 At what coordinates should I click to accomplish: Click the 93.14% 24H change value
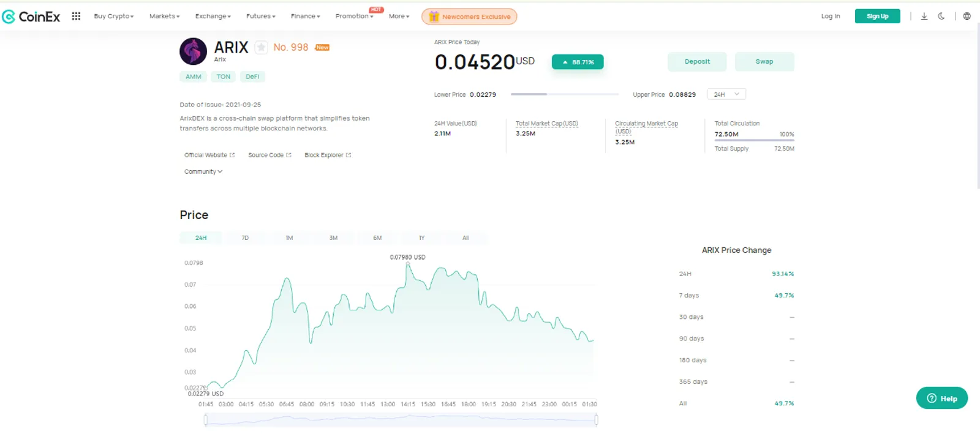(783, 274)
